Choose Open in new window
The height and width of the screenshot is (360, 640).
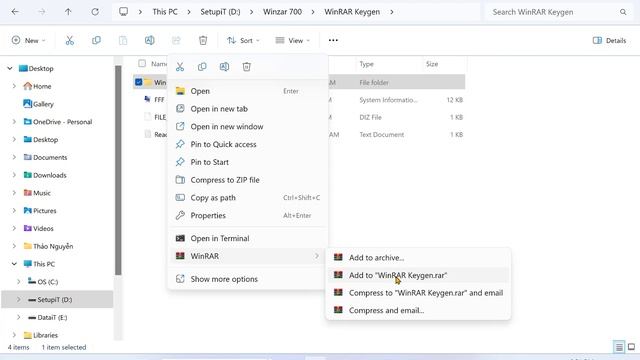click(x=247, y=127)
